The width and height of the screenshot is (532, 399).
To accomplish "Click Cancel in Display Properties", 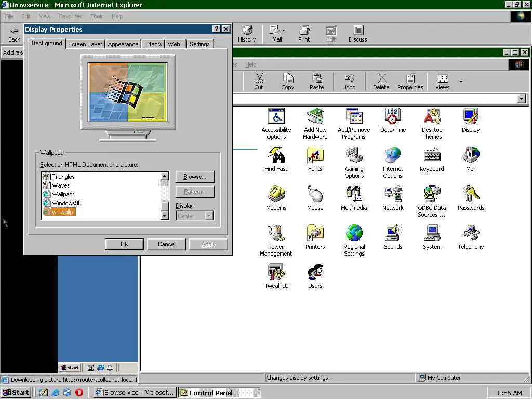I will pyautogui.click(x=166, y=244).
